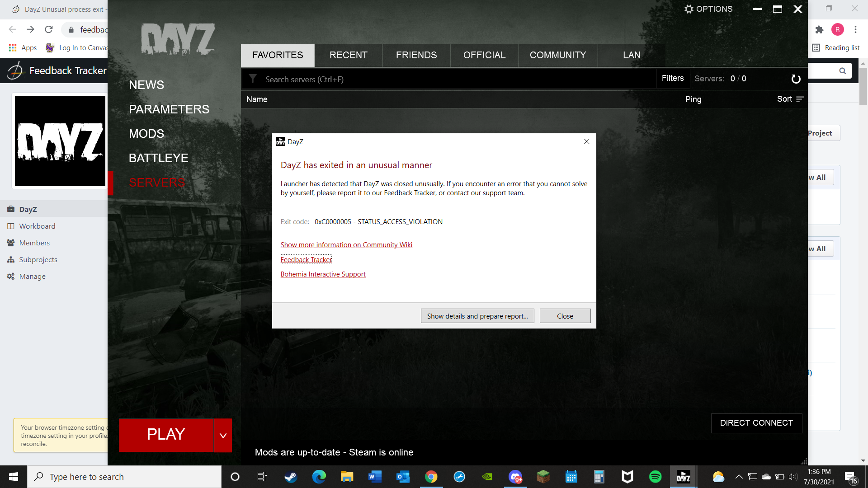Click Feedback Tracker site logo
868x488 pixels.
pyautogui.click(x=57, y=70)
